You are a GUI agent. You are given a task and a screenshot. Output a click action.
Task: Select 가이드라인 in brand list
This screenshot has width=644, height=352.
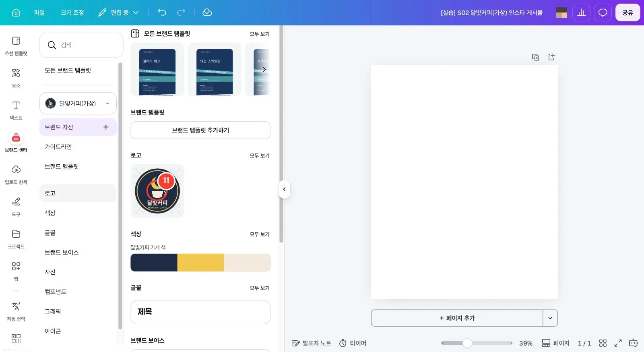click(x=78, y=147)
